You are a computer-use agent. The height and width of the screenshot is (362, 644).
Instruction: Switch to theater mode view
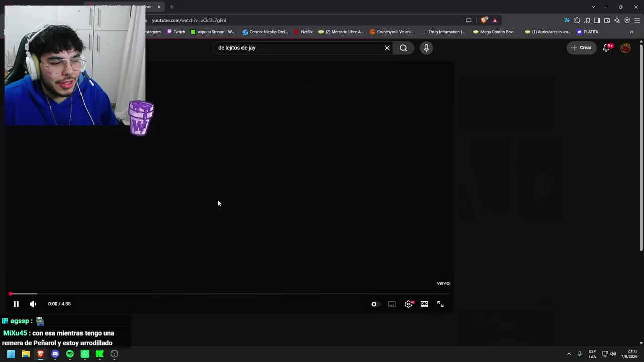coord(424,304)
